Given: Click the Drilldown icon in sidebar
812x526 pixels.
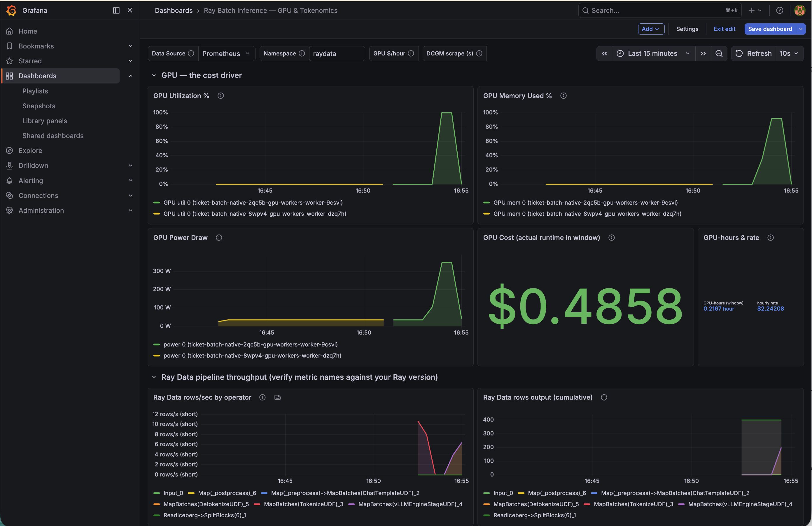Looking at the screenshot, I should (x=10, y=166).
